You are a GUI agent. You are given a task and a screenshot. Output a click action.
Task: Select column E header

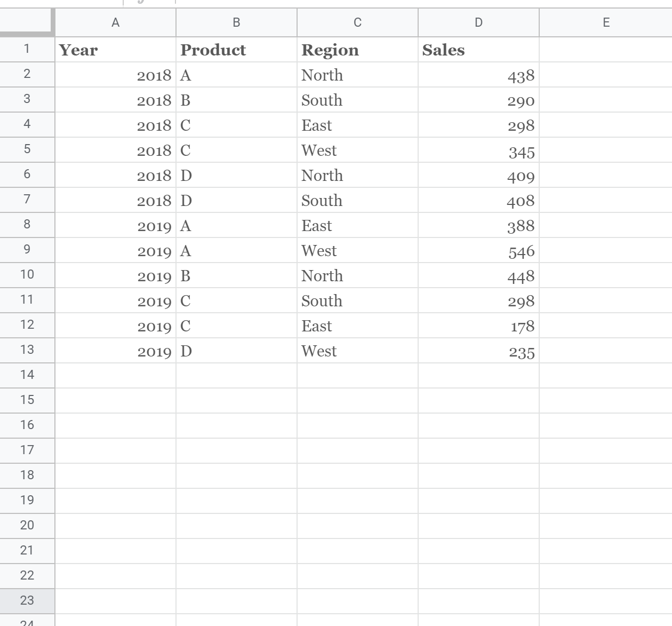[x=605, y=22]
